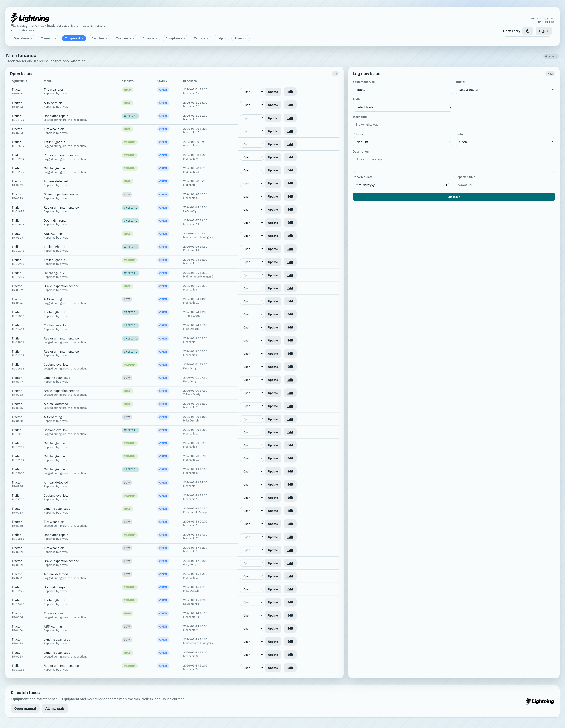Open the Reported date calendar picker icon
Viewport: 565px width, 728px height.
pos(447,185)
